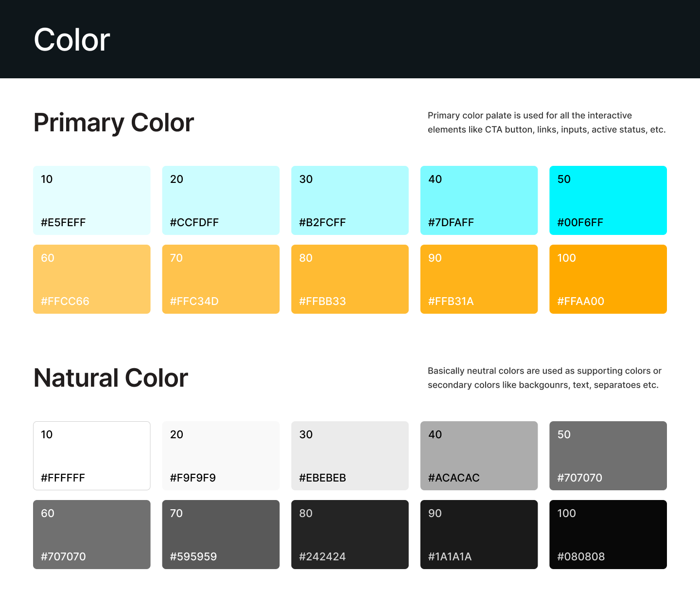This screenshot has height=608, width=700.
Task: Pick the #F9F9F9 natural swatch
Action: click(x=221, y=456)
